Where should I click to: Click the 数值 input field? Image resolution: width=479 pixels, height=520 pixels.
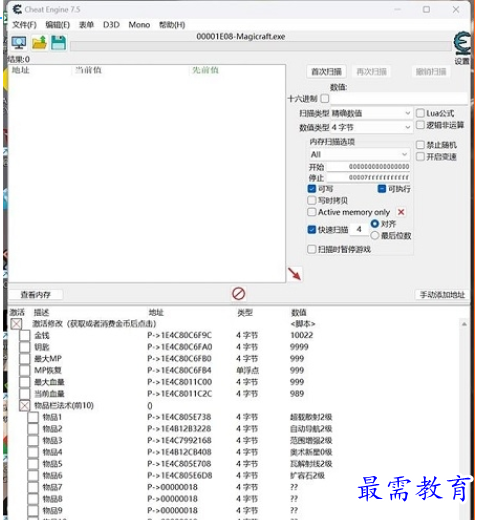pyautogui.click(x=399, y=99)
